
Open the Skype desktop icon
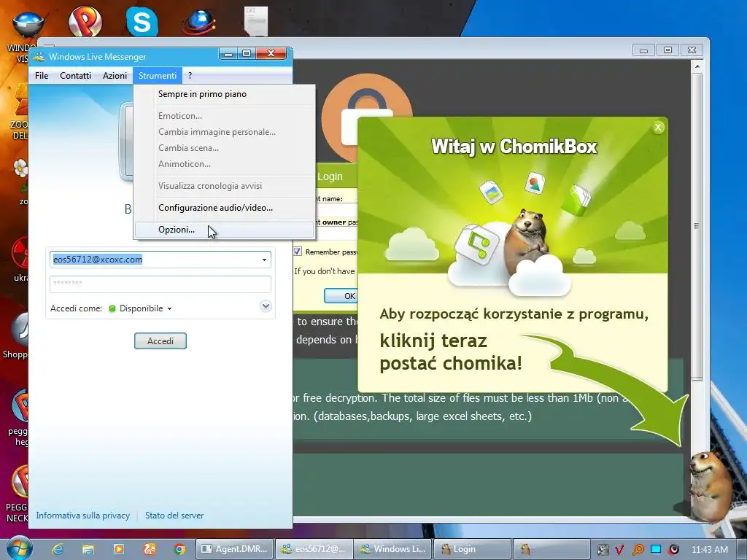tap(142, 21)
